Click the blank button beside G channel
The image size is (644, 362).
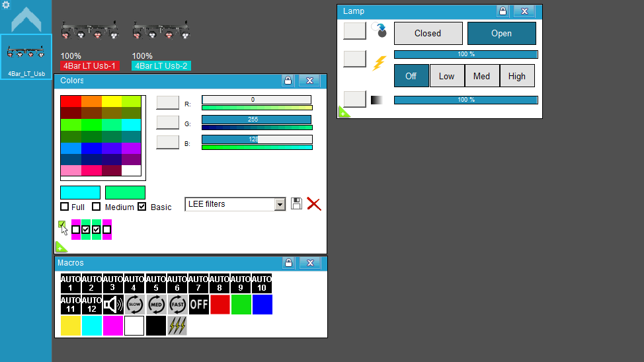(167, 122)
